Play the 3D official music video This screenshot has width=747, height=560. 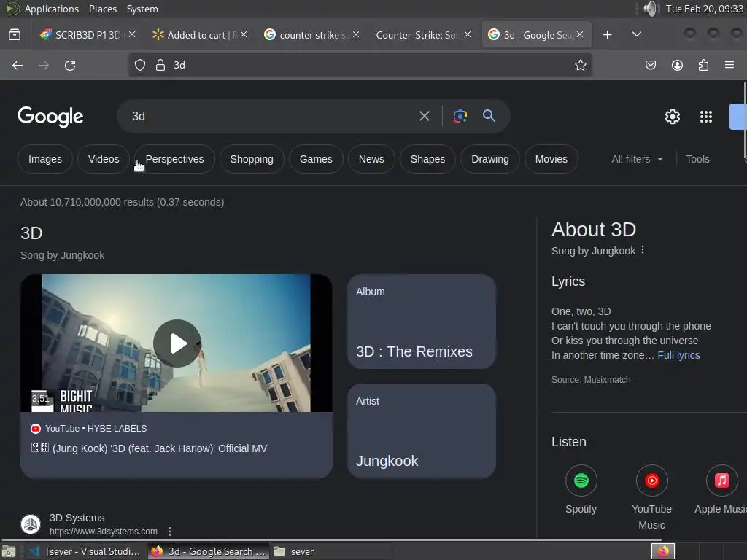coord(177,343)
